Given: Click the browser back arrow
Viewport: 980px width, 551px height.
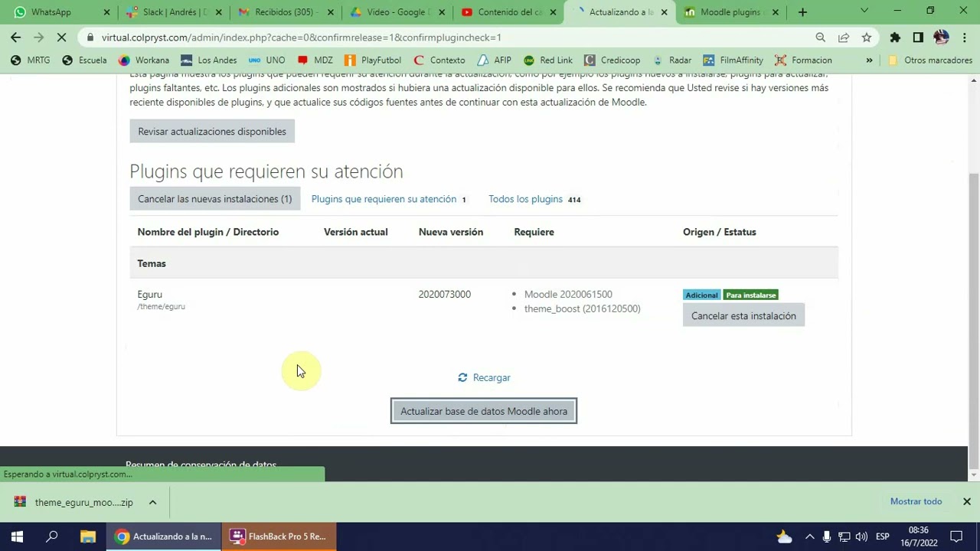Looking at the screenshot, I should click(x=15, y=37).
